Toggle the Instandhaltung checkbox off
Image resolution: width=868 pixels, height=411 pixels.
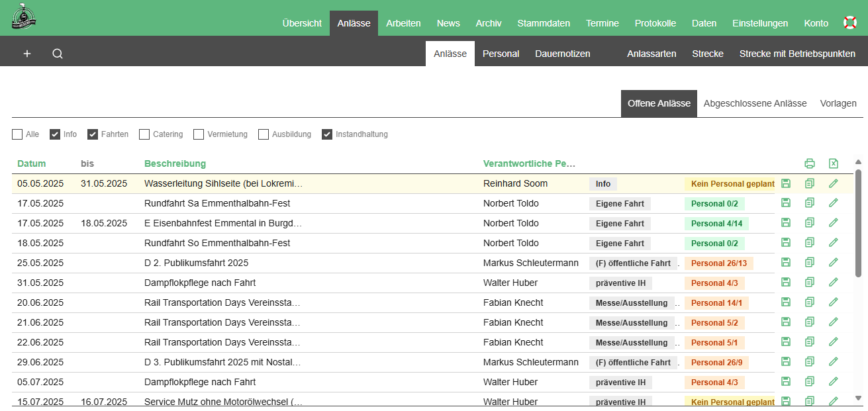(x=327, y=134)
